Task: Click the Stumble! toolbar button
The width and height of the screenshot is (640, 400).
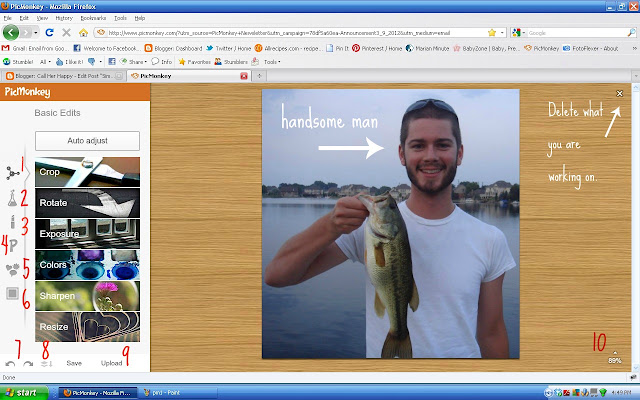Action: tap(18, 62)
